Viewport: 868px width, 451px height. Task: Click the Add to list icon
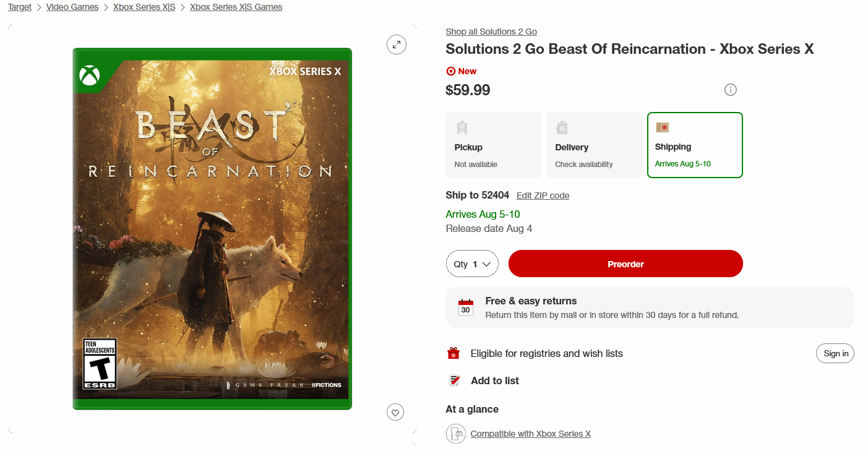pyautogui.click(x=455, y=380)
